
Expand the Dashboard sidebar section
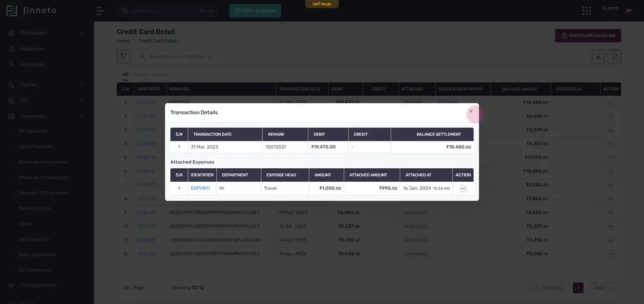[x=82, y=33]
